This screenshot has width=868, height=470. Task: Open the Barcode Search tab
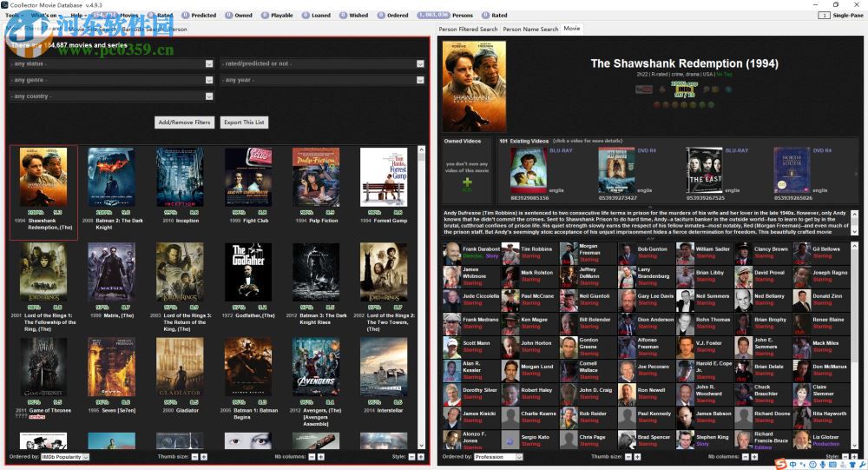pos(143,29)
